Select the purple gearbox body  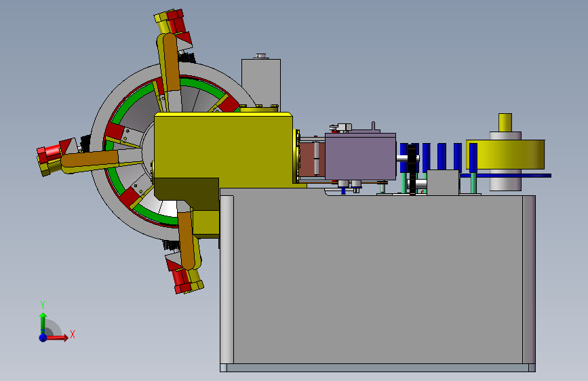[x=360, y=157]
